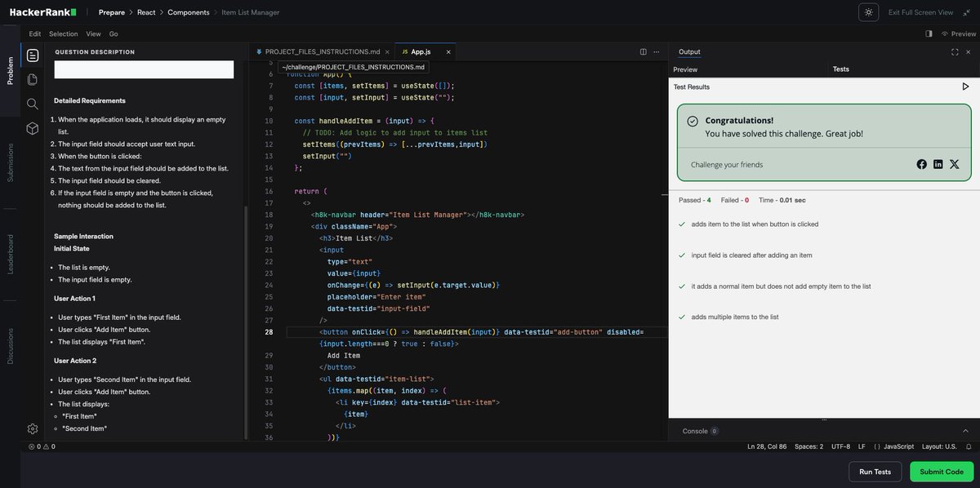
Task: Go to React breadcrumb
Action: coord(146,12)
